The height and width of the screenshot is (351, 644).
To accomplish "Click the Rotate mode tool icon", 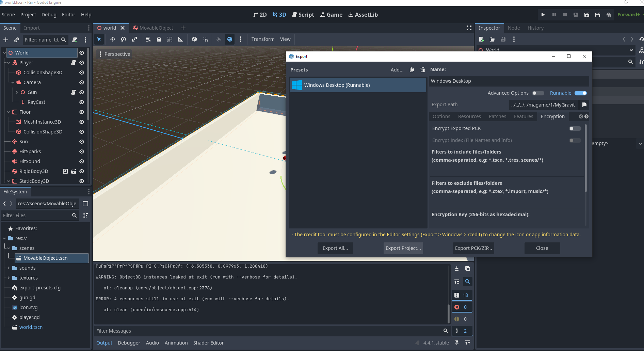I will pos(124,39).
